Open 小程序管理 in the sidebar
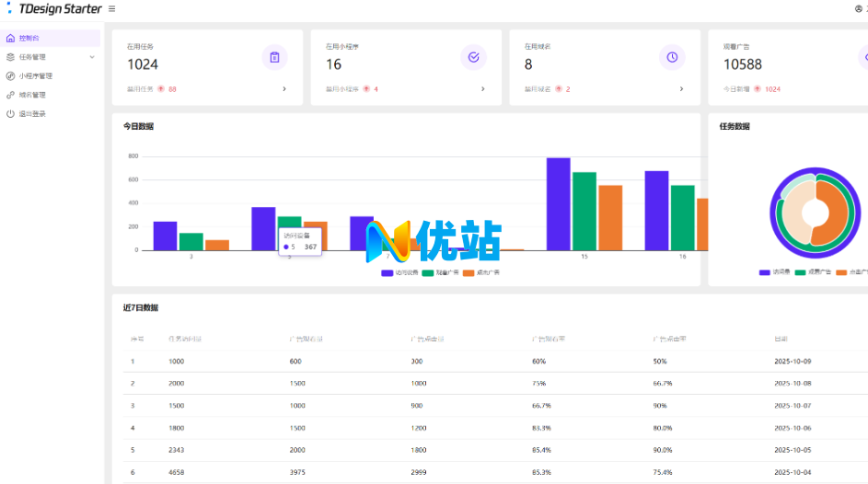Viewport: 868px width, 484px height. coord(35,76)
